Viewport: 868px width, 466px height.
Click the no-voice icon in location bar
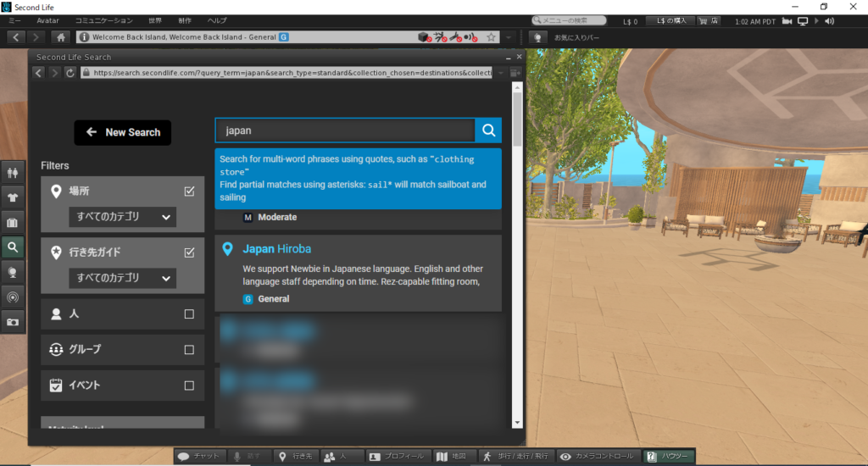click(x=470, y=37)
